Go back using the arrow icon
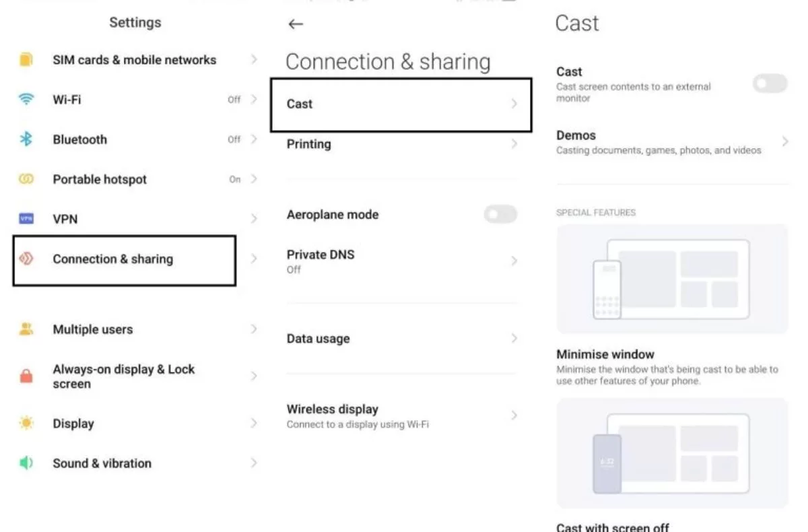808x532 pixels. pos(296,24)
